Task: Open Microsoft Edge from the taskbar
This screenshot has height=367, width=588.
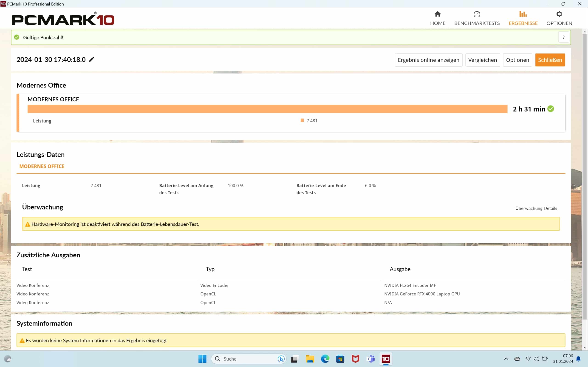Action: (x=325, y=359)
